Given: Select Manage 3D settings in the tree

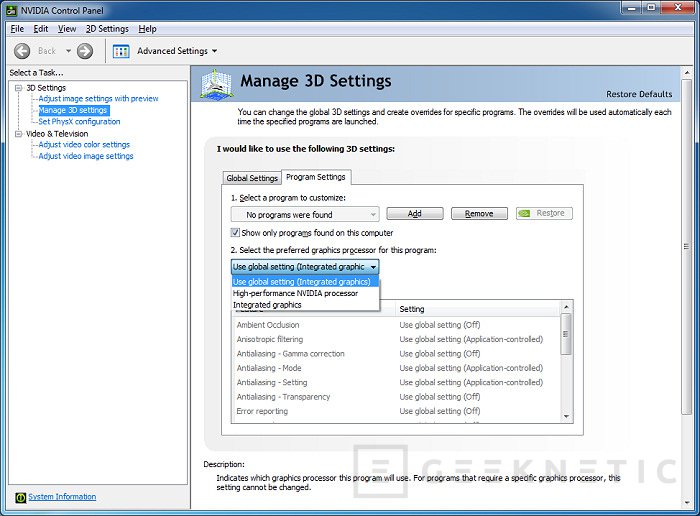Looking at the screenshot, I should 73,110.
